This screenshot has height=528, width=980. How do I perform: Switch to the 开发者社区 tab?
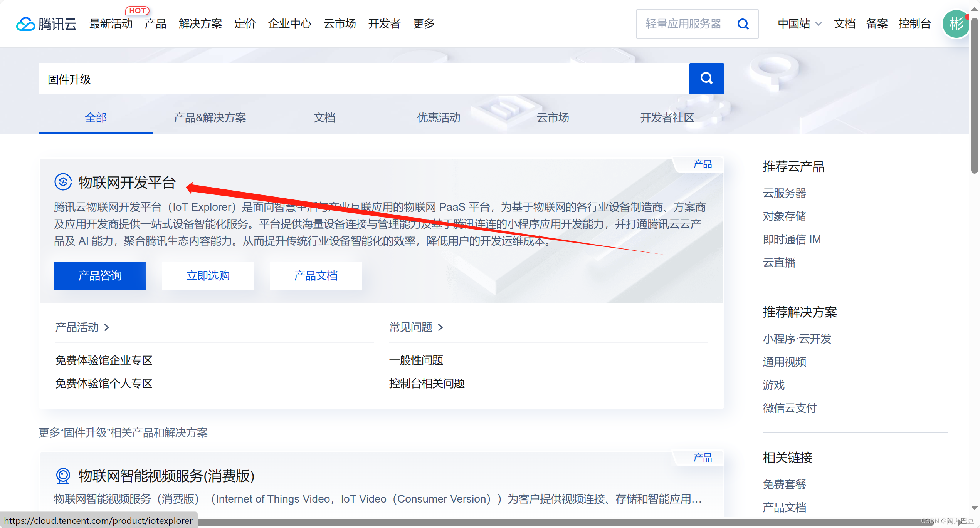click(x=667, y=117)
